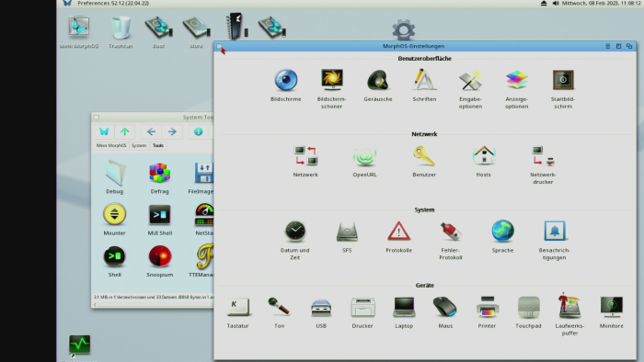
Task: Close the System:Tools window gadget
Action: pyautogui.click(x=97, y=118)
